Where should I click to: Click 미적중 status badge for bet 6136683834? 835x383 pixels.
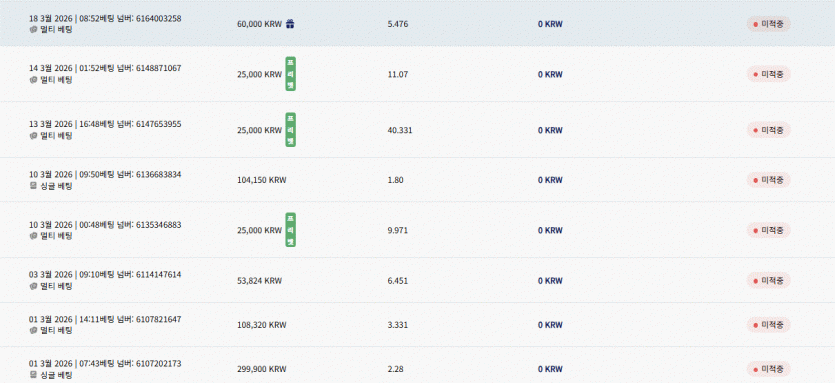coord(768,180)
